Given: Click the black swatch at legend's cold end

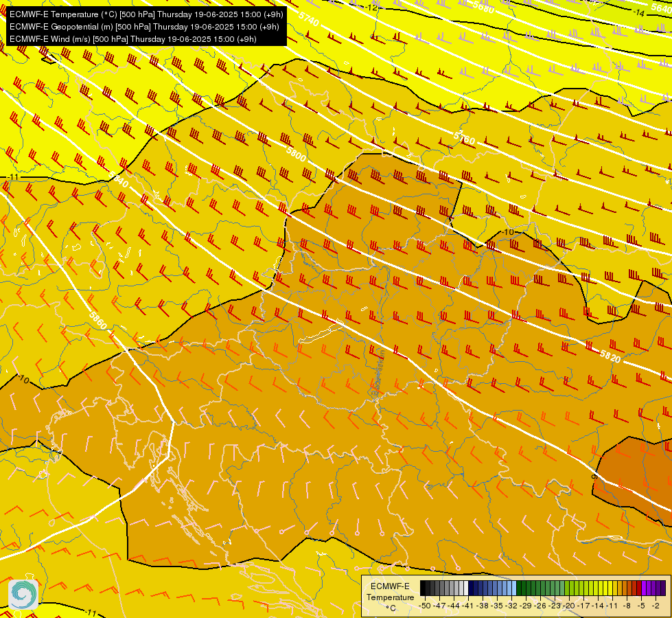Looking at the screenshot, I should 423,588.
